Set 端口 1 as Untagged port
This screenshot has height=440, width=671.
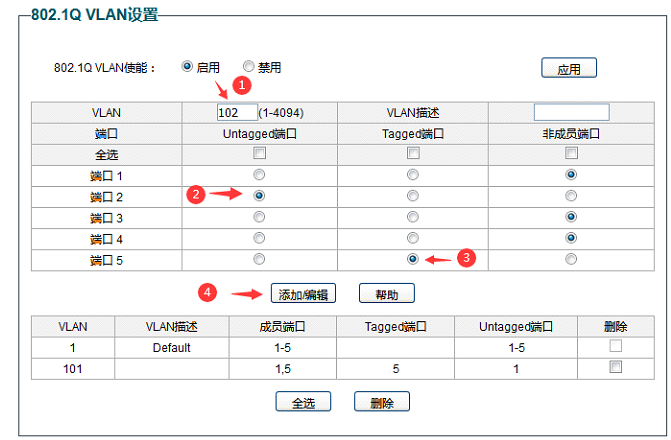pyautogui.click(x=259, y=174)
